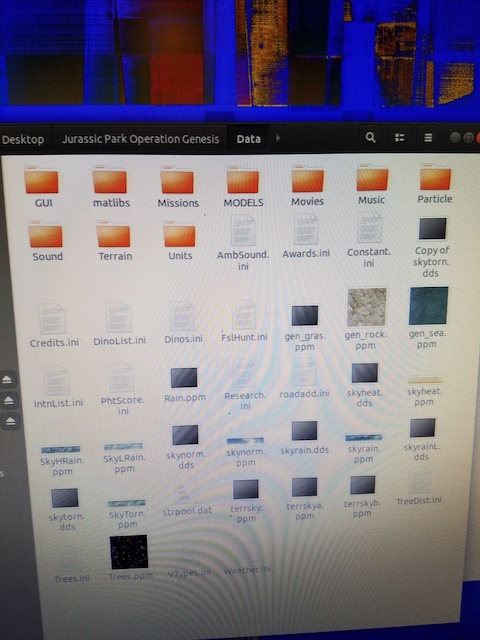Go to Desktop in path bar
The height and width of the screenshot is (640, 480).
pyautogui.click(x=23, y=140)
